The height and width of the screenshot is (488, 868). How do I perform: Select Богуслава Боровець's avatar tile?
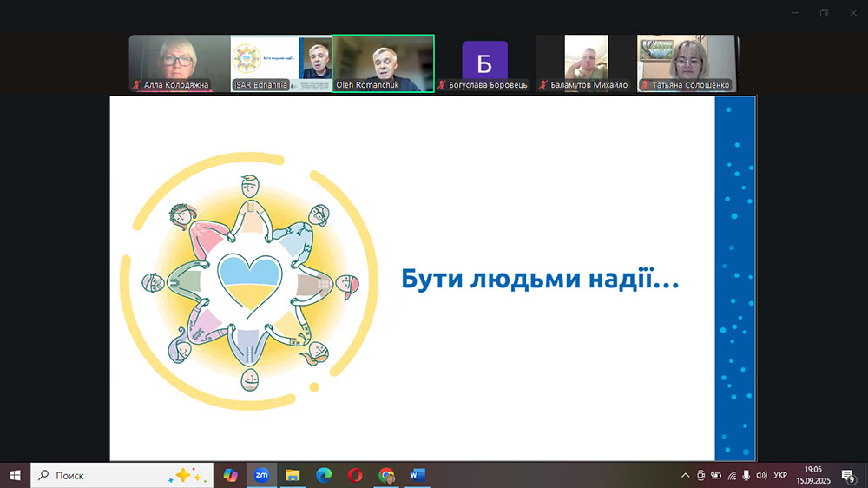(x=484, y=63)
